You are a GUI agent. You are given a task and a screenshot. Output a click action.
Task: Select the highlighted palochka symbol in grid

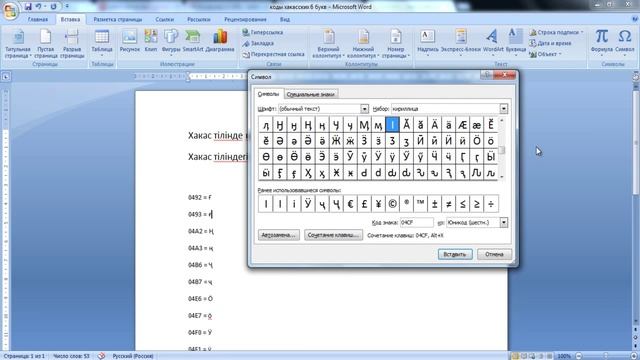[x=392, y=124]
